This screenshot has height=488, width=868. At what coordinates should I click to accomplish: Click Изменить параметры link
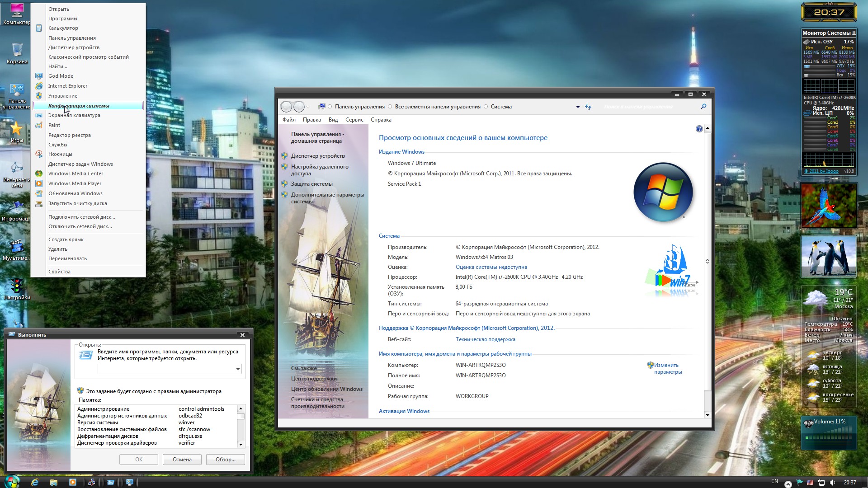[x=668, y=368]
